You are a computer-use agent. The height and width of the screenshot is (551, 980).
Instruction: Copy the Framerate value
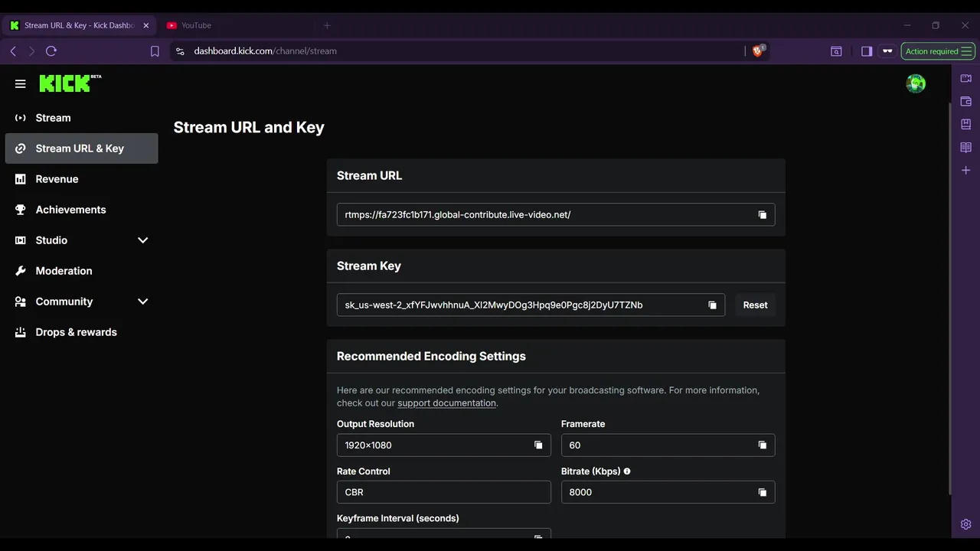762,445
